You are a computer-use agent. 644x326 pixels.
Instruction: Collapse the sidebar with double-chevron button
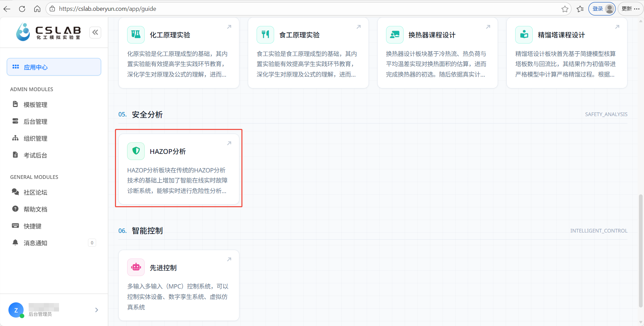click(x=95, y=32)
